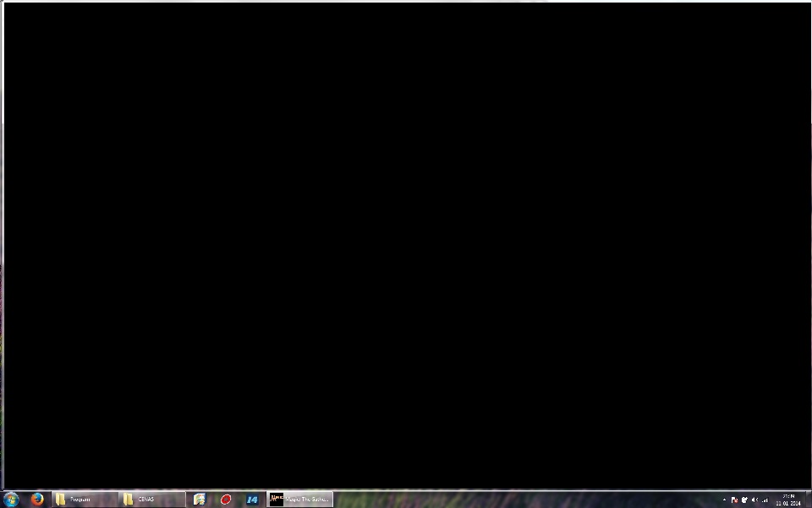This screenshot has width=812, height=508.
Task: Open the Action Center flag icon
Action: point(734,500)
